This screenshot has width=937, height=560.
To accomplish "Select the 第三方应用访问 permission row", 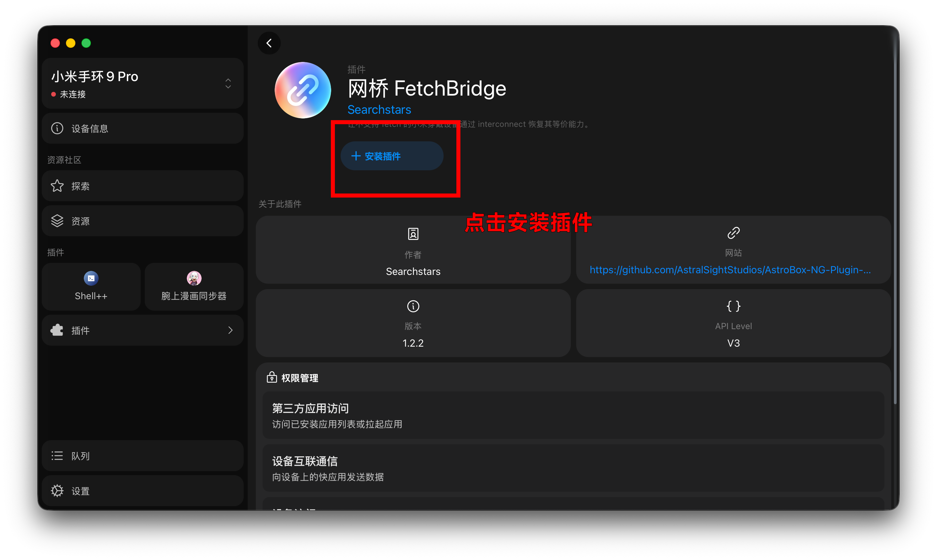I will point(573,415).
